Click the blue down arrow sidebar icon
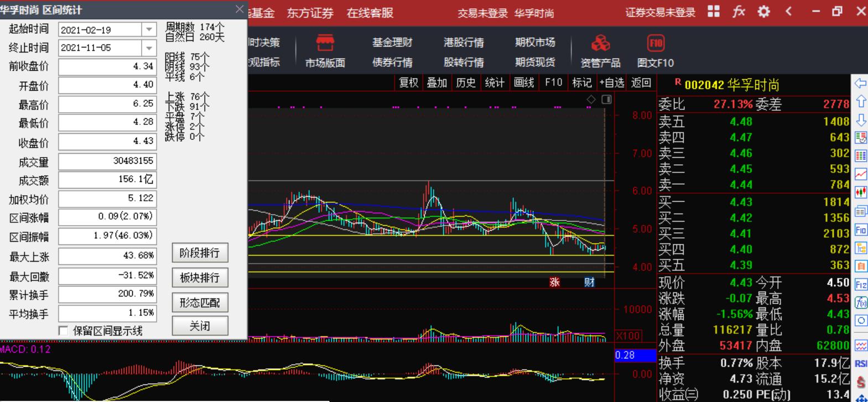Image resolution: width=868 pixels, height=402 pixels. tap(861, 120)
